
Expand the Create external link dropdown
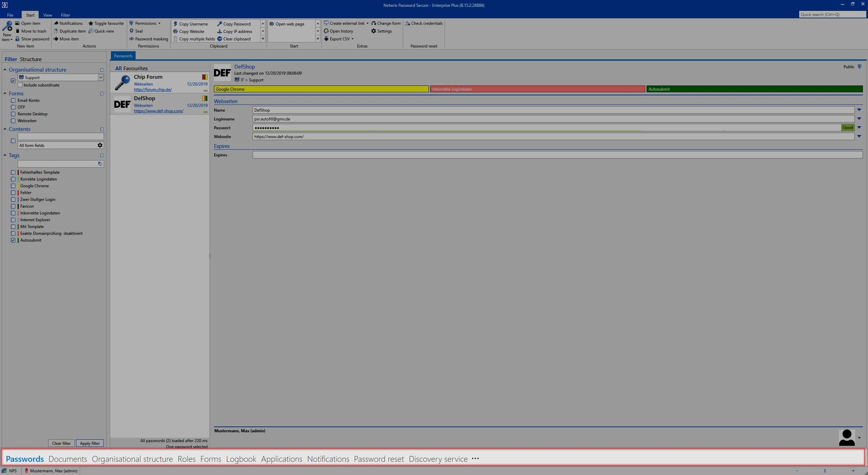tap(367, 23)
